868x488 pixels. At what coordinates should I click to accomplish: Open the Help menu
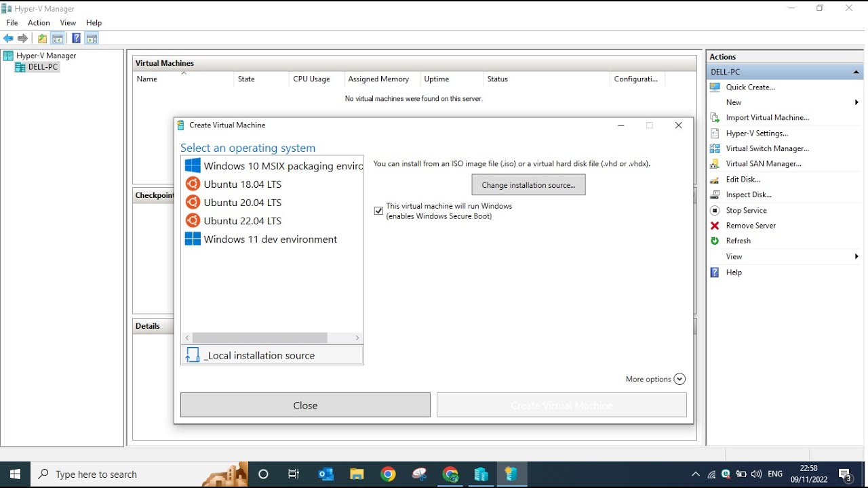click(x=94, y=22)
